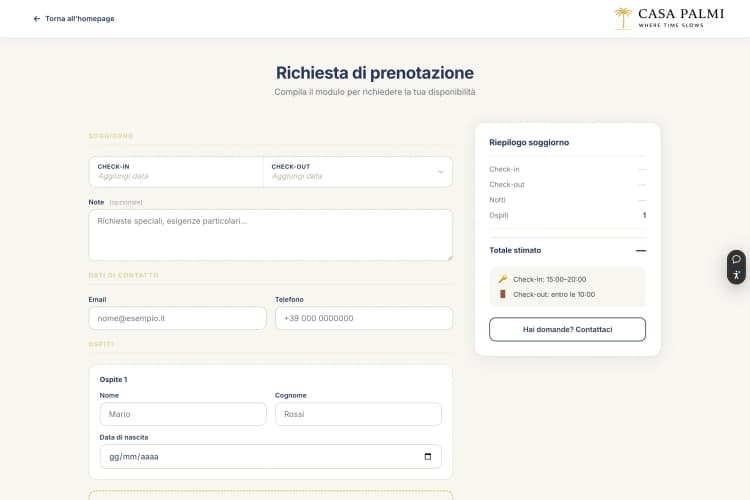
Task: Focus the Telefono input field
Action: click(363, 318)
